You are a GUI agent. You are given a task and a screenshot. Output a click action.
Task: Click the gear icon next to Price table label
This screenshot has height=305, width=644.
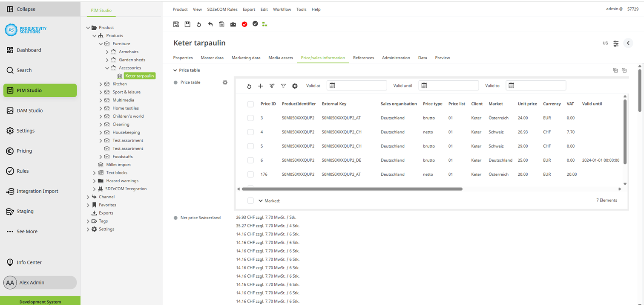click(225, 82)
